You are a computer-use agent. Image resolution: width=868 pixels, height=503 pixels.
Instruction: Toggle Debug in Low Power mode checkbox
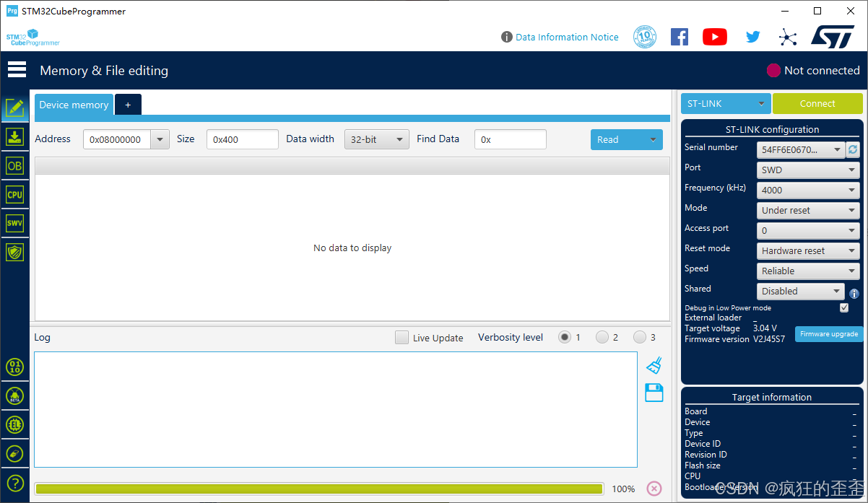[844, 307]
